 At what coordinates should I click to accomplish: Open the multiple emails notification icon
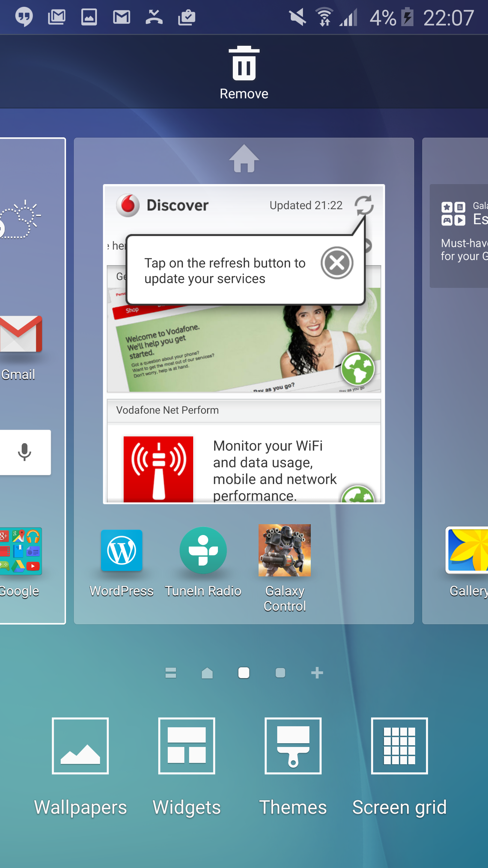click(57, 17)
